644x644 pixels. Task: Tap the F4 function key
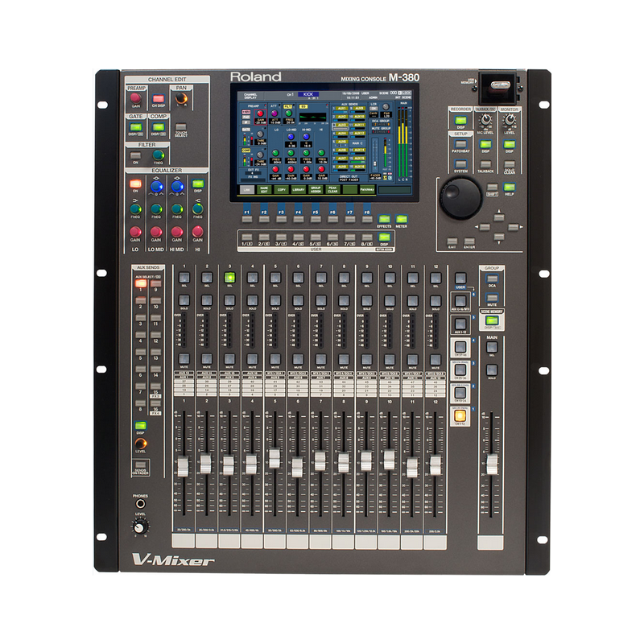pos(298,219)
